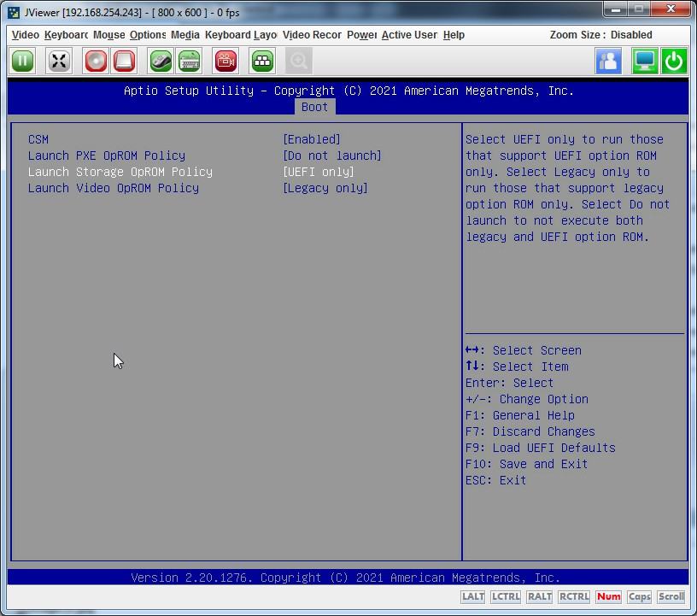The image size is (697, 616).
Task: Open the Mouse menu
Action: [x=109, y=35]
